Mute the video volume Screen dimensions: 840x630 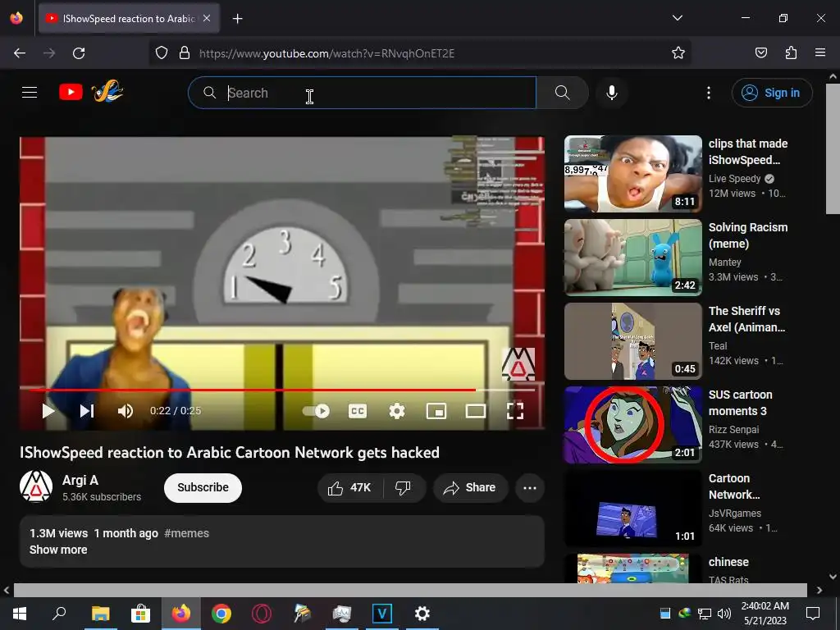125,411
